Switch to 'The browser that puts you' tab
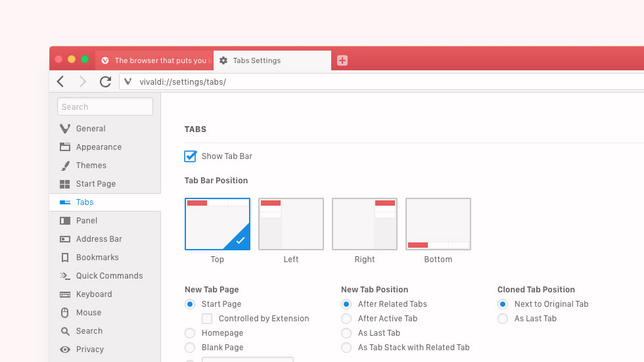The image size is (644, 362). (155, 60)
